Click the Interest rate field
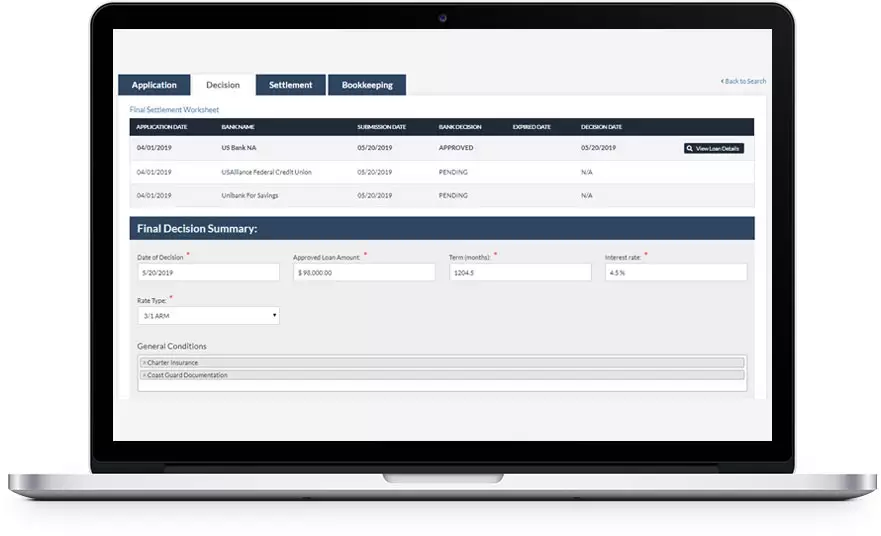The width and height of the screenshot is (881, 536). tap(676, 272)
